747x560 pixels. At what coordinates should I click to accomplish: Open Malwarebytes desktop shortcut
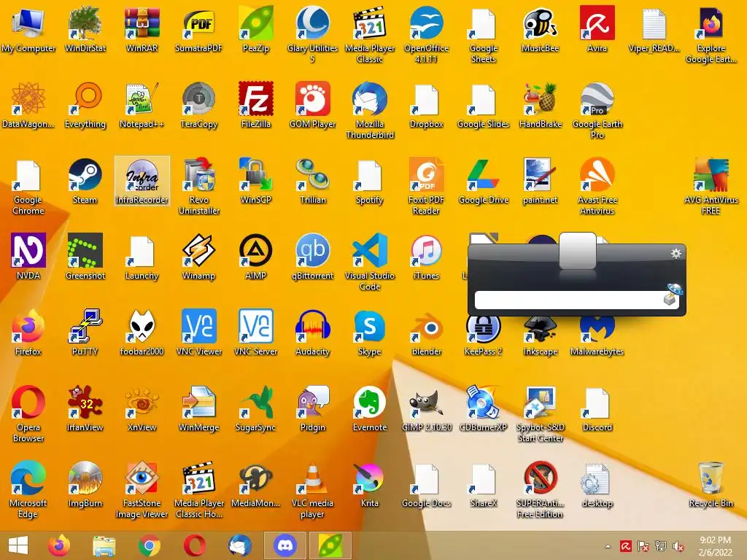click(597, 335)
